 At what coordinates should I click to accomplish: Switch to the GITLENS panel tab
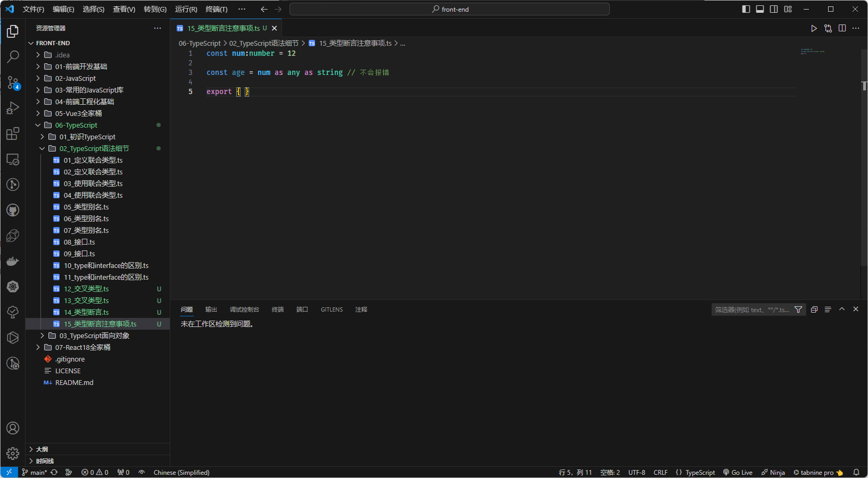point(332,309)
